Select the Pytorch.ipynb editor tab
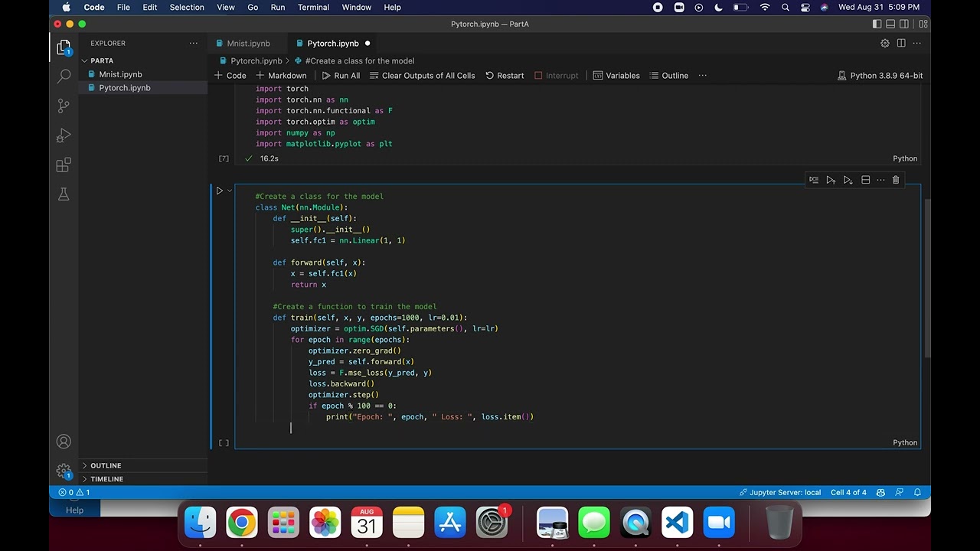980x551 pixels. (x=332, y=44)
